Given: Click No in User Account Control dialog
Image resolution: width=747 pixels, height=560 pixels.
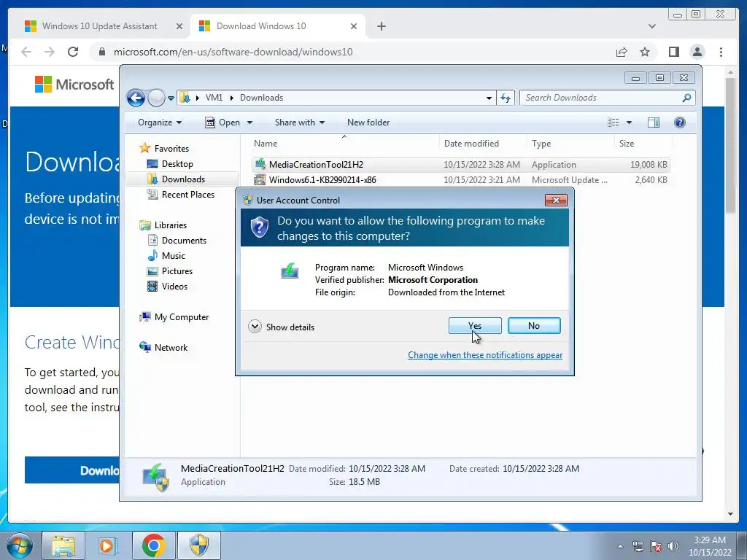Looking at the screenshot, I should point(534,326).
